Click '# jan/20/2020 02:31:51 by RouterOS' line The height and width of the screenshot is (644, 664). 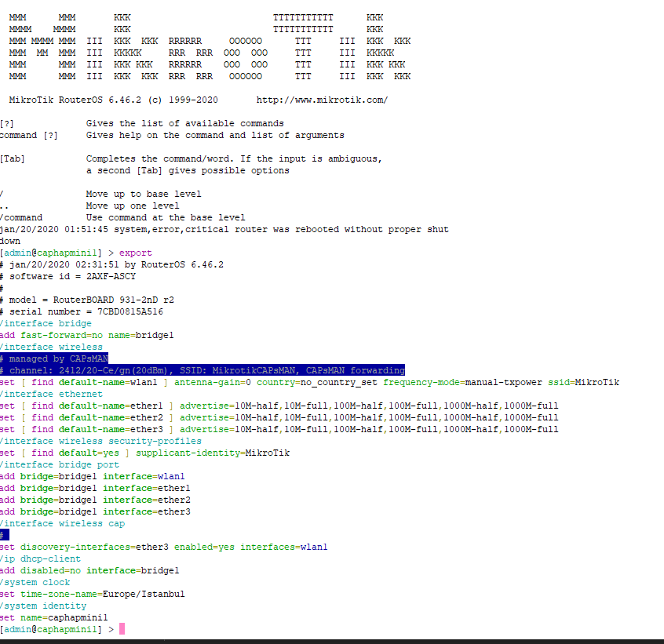coord(111,264)
